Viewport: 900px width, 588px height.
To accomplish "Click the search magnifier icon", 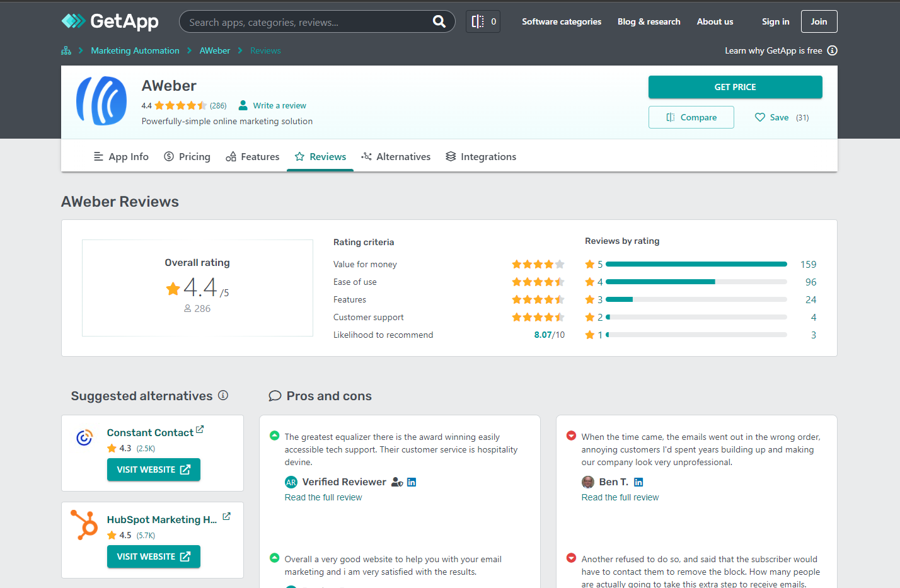I will pos(439,21).
